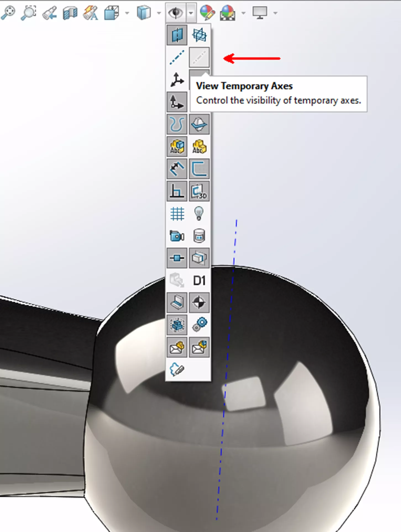Open the Edit Appearance color wheel

point(207,13)
